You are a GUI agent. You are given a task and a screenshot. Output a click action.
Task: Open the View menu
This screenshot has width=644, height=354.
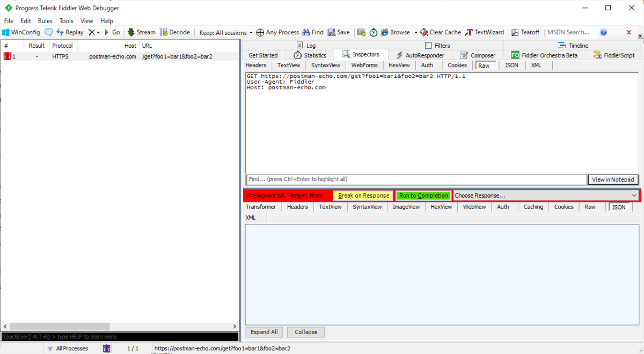pyautogui.click(x=87, y=21)
